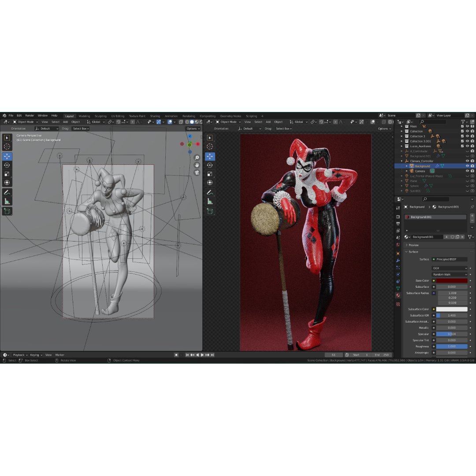Viewport: 476px width, 476px height.
Task: Switch to the UV Editing workspace tab
Action: [118, 116]
